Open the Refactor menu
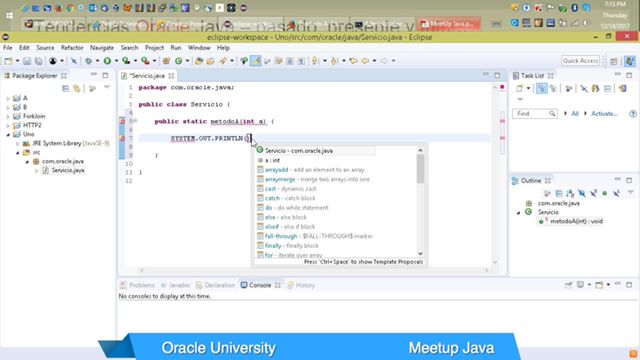 (72, 48)
